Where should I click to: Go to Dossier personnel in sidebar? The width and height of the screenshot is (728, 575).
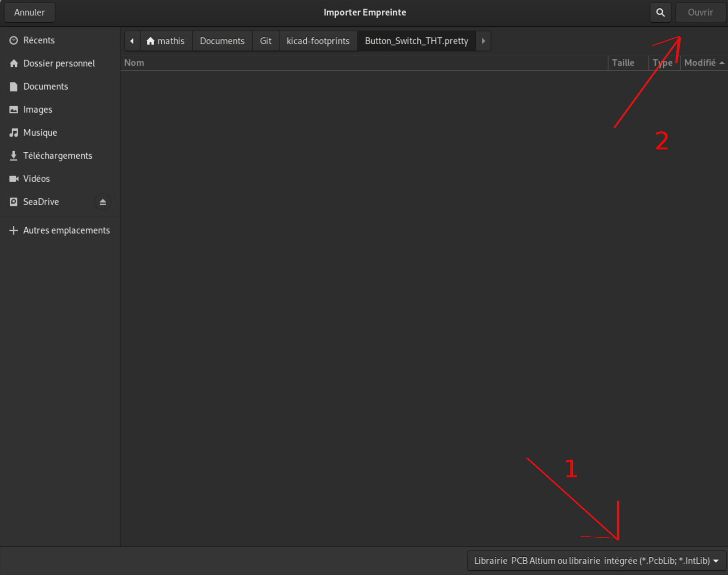pyautogui.click(x=60, y=63)
